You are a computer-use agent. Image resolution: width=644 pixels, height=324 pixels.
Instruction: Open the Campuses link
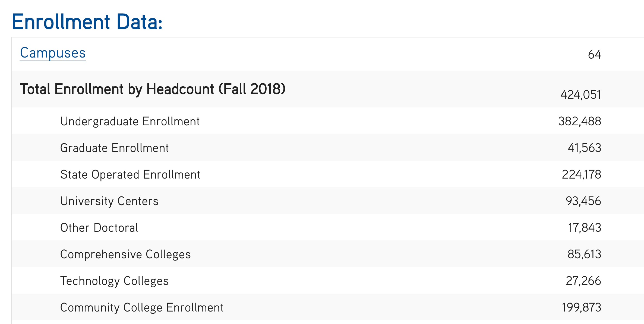(x=53, y=53)
